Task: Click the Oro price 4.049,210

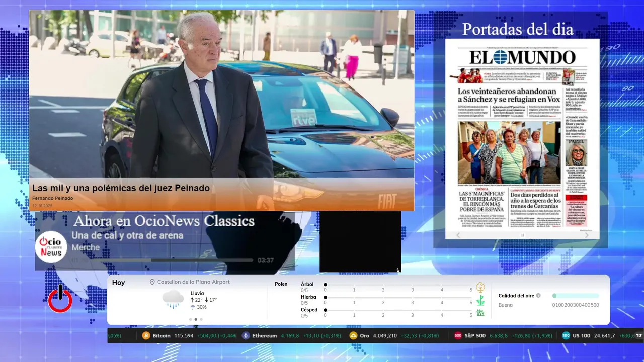Action: [x=384, y=336]
